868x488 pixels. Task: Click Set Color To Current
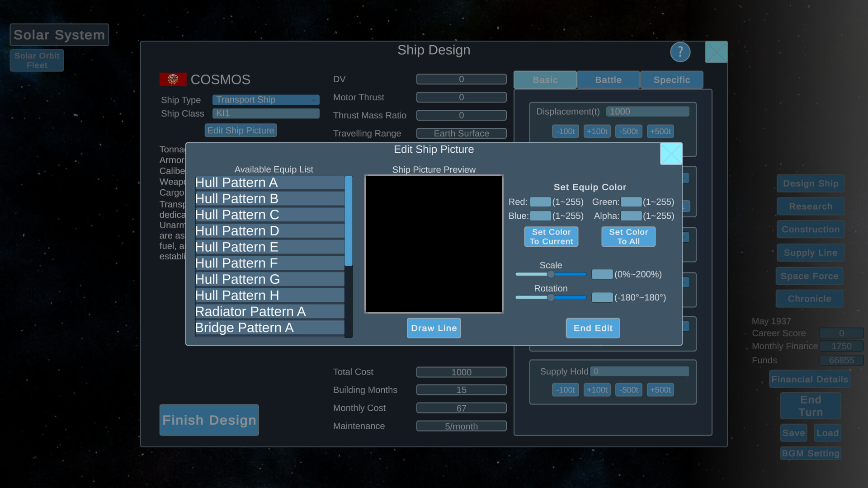click(x=551, y=236)
